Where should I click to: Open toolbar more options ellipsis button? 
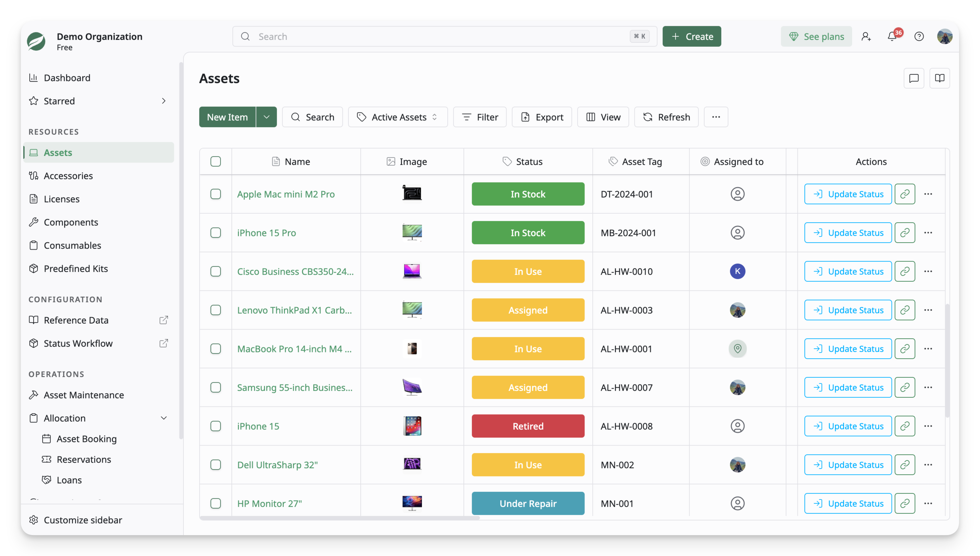click(x=716, y=117)
